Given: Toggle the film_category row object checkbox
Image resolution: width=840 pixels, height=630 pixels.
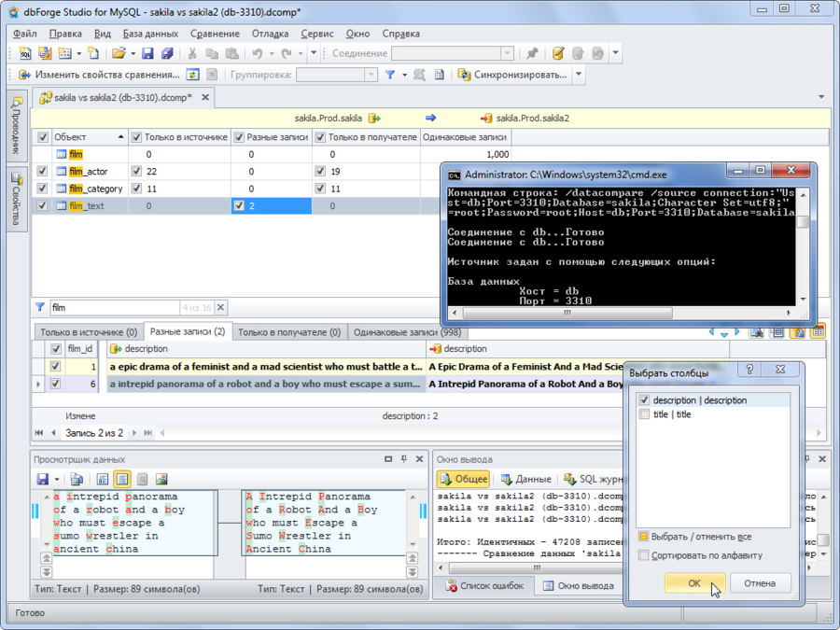Looking at the screenshot, I should tap(42, 188).
